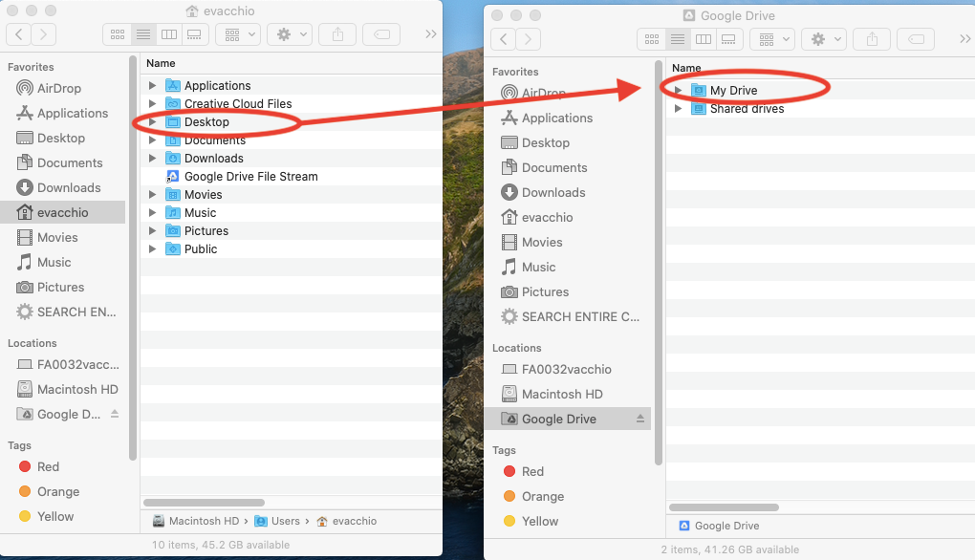Click horizontal scrollbar in Google Drive window

[x=724, y=507]
